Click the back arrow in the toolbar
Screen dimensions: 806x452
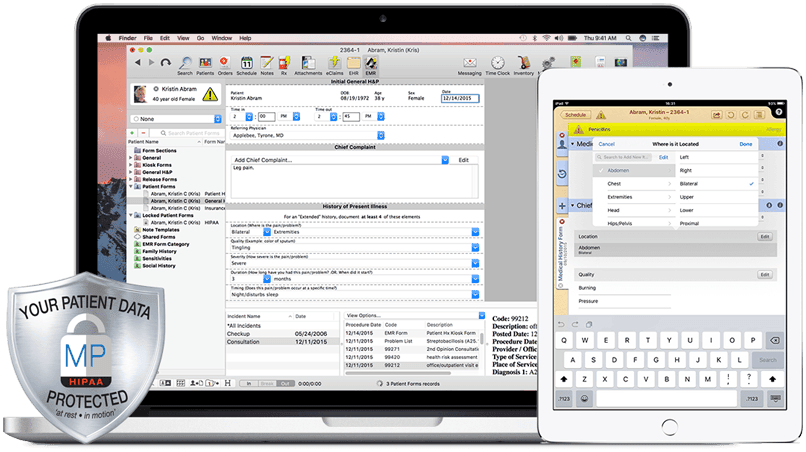[138, 62]
